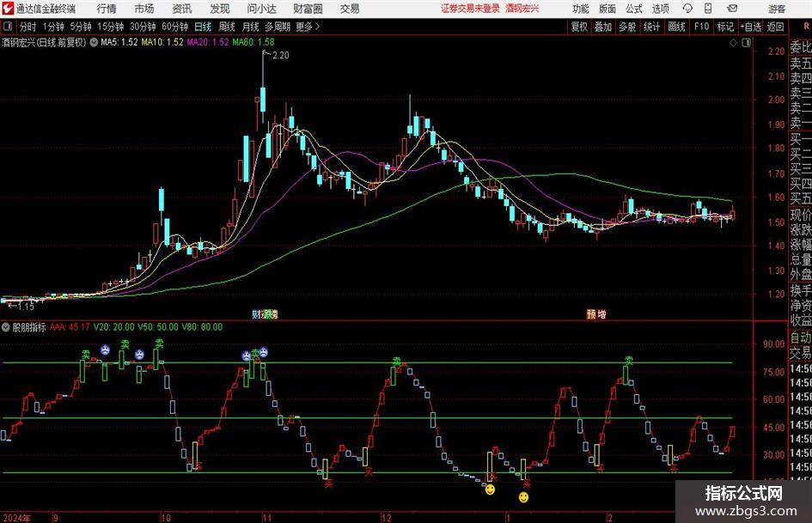Open the 功能 menu
The image size is (812, 523).
click(x=581, y=9)
